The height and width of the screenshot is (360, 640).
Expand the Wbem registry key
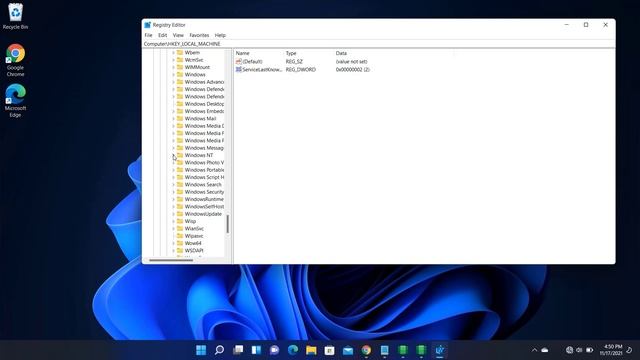[173, 53]
